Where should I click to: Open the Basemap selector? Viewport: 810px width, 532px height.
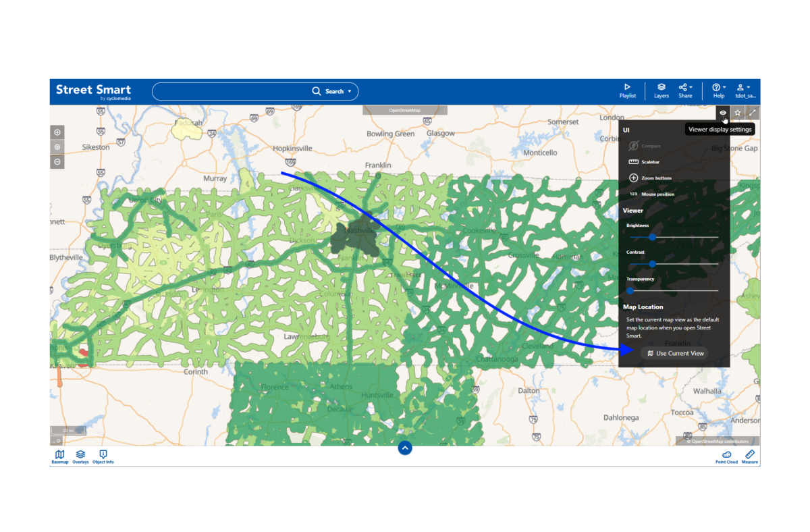(60, 457)
